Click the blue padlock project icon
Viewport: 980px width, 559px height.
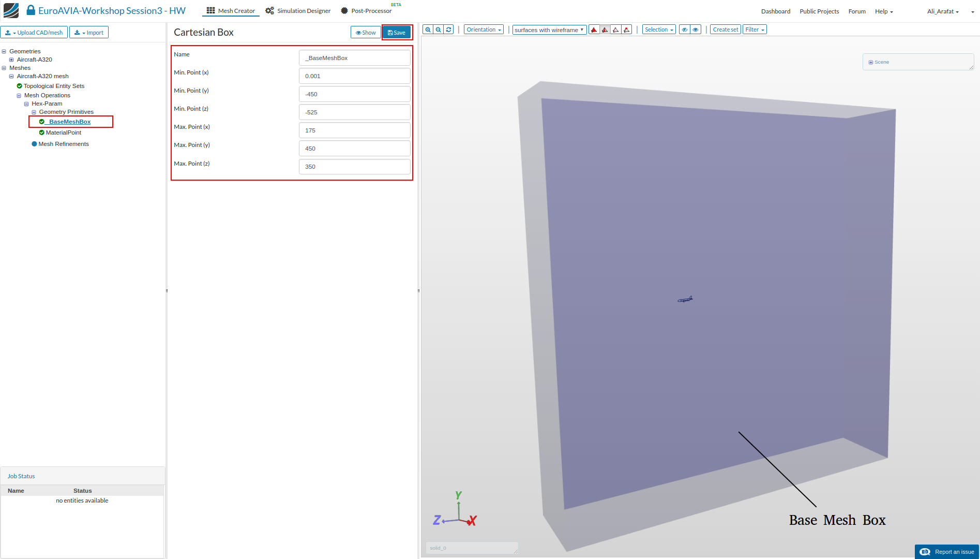[31, 10]
